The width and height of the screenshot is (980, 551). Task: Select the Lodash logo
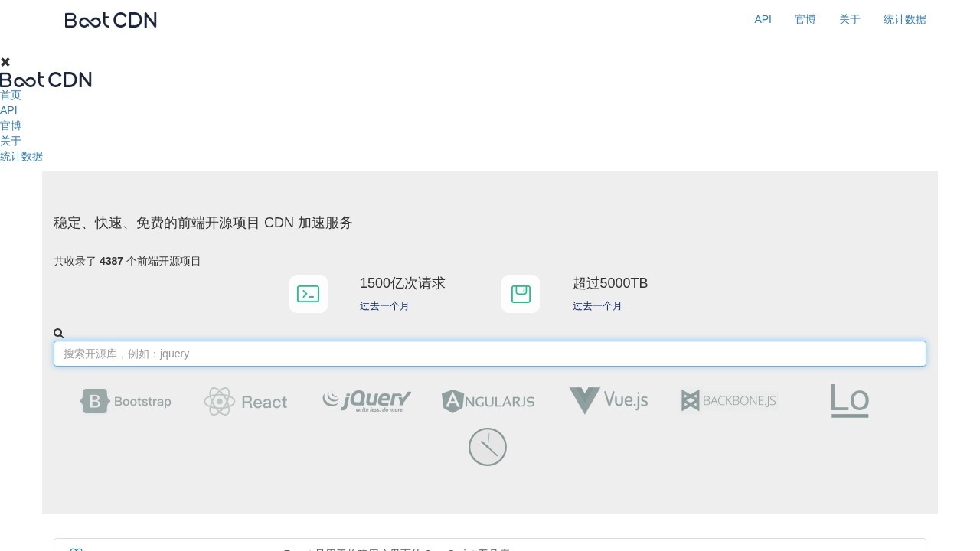849,400
